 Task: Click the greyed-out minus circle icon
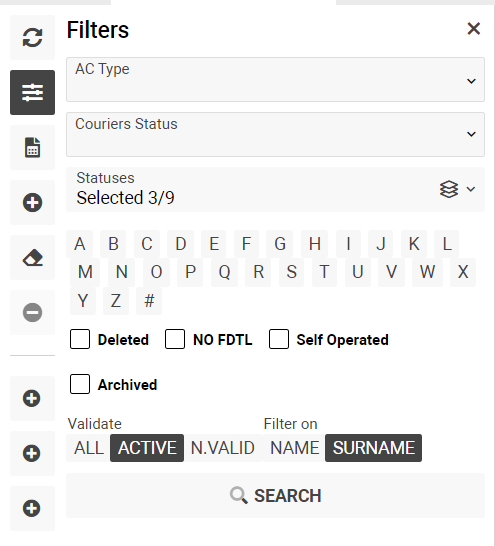point(32,312)
